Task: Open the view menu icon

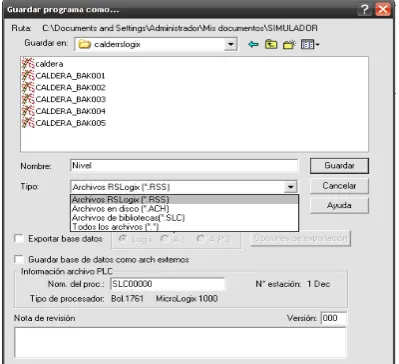Action: (310, 44)
